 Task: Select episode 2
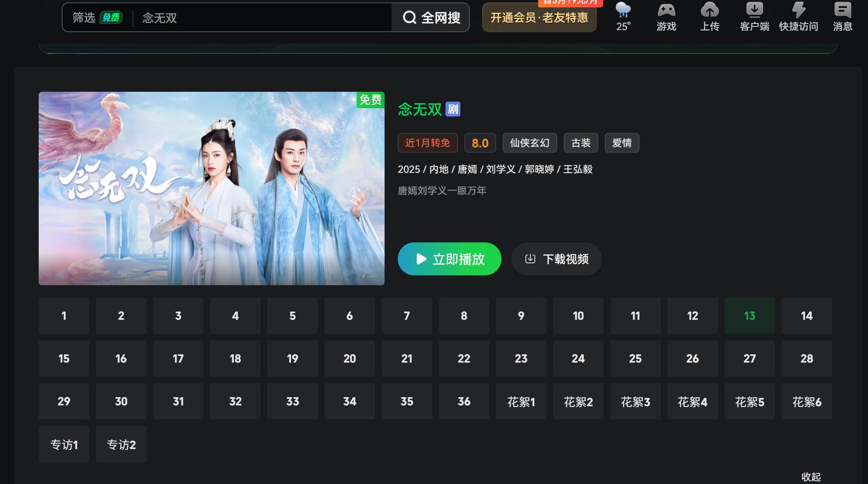pos(121,316)
